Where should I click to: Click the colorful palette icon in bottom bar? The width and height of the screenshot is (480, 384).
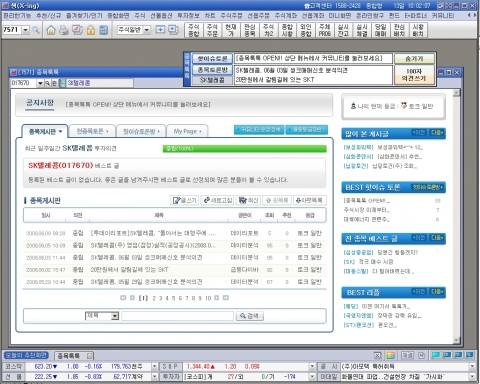pos(391,355)
